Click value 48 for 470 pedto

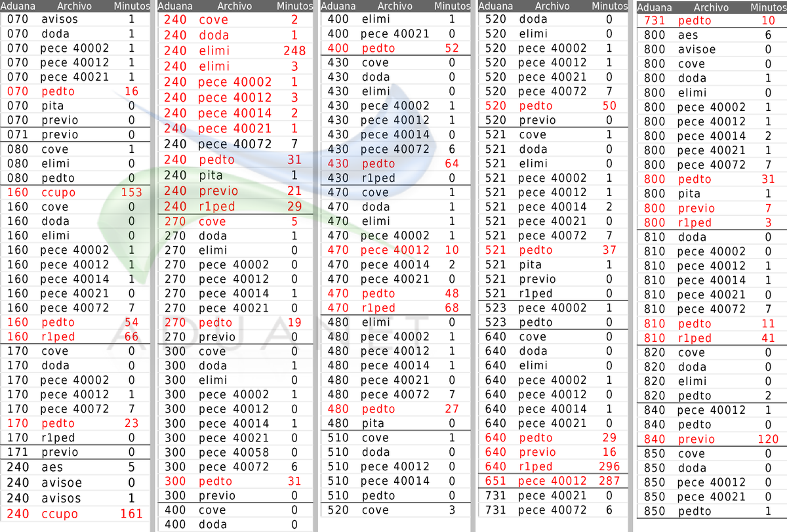[x=452, y=293]
